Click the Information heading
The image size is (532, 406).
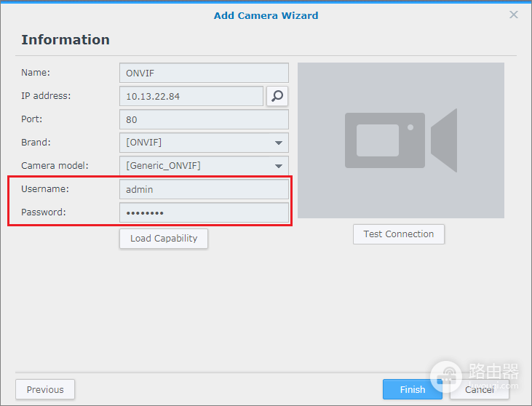(65, 40)
